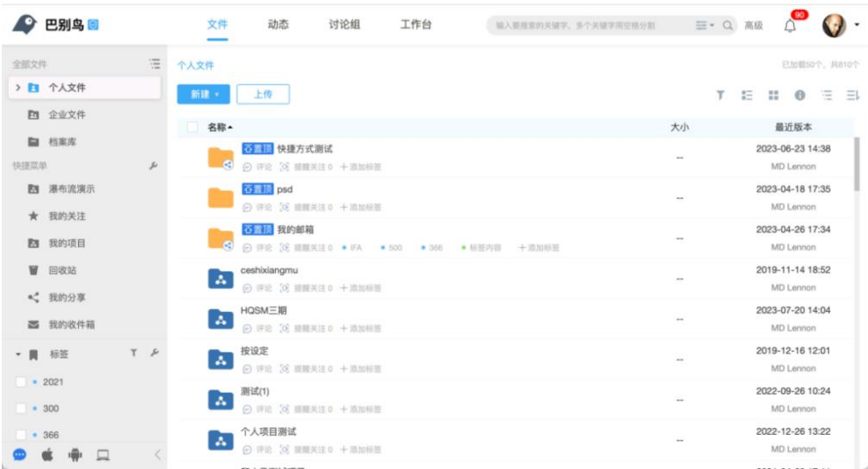The height and width of the screenshot is (469, 868).
Task: Switch to the 动态 tab
Action: point(278,25)
